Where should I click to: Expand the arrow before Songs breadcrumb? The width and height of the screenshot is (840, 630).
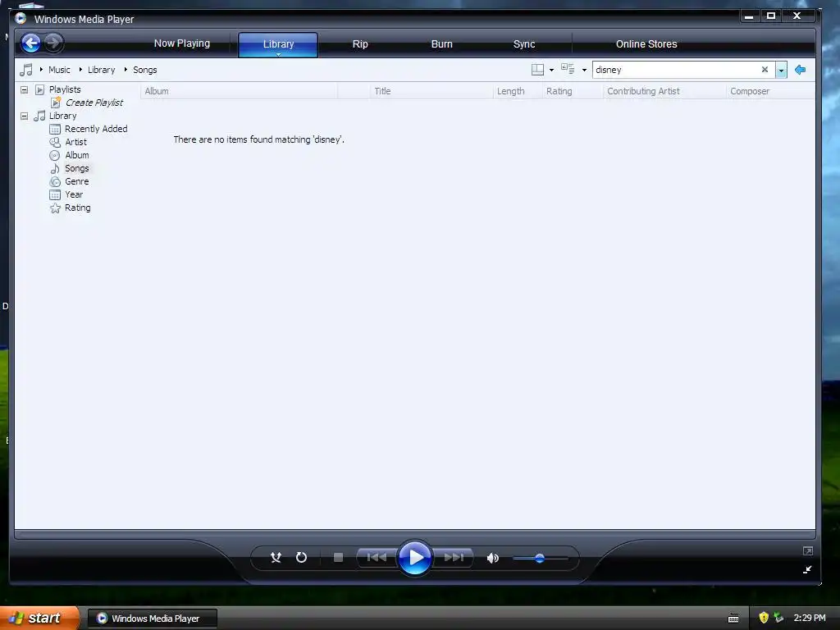click(x=126, y=70)
